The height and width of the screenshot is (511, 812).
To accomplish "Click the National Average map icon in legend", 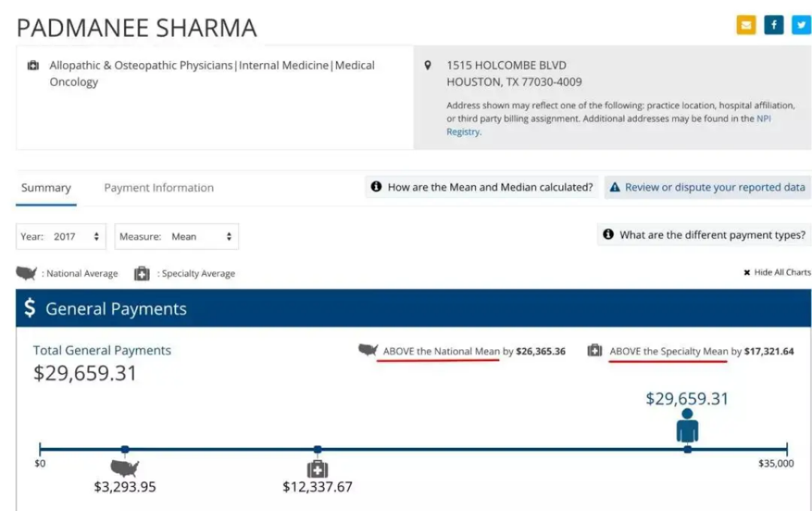I will [x=26, y=272].
